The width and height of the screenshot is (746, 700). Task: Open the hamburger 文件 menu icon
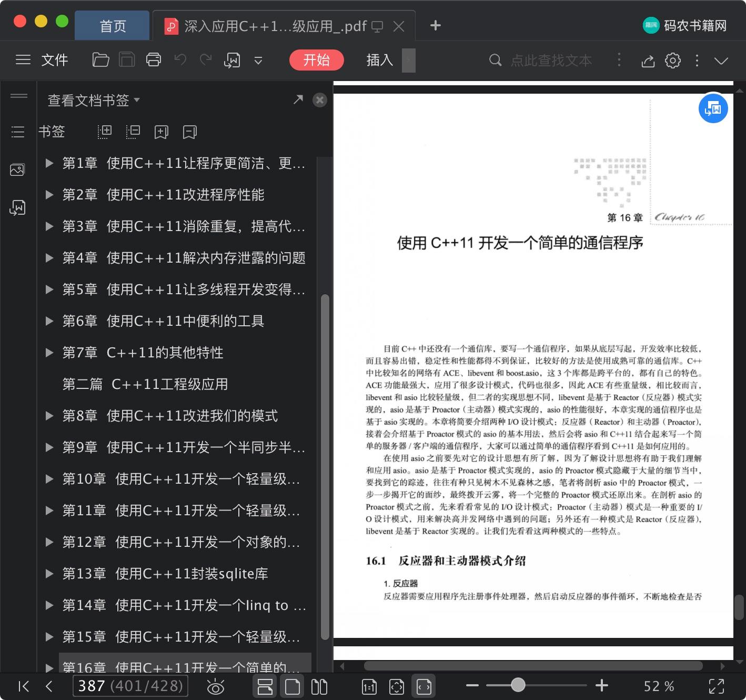pos(23,60)
